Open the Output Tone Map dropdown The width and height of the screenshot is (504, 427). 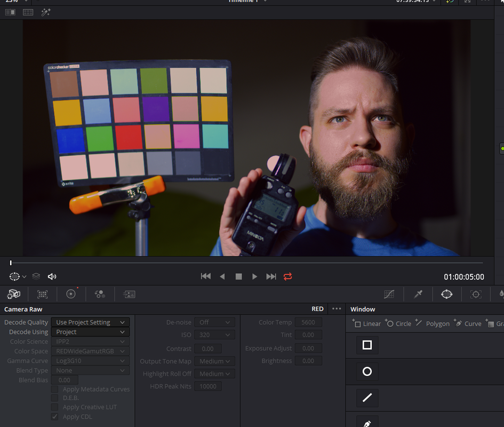pyautogui.click(x=215, y=361)
